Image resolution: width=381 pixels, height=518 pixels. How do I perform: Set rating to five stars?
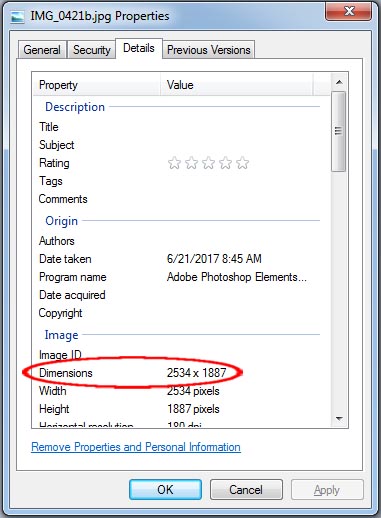[x=243, y=163]
